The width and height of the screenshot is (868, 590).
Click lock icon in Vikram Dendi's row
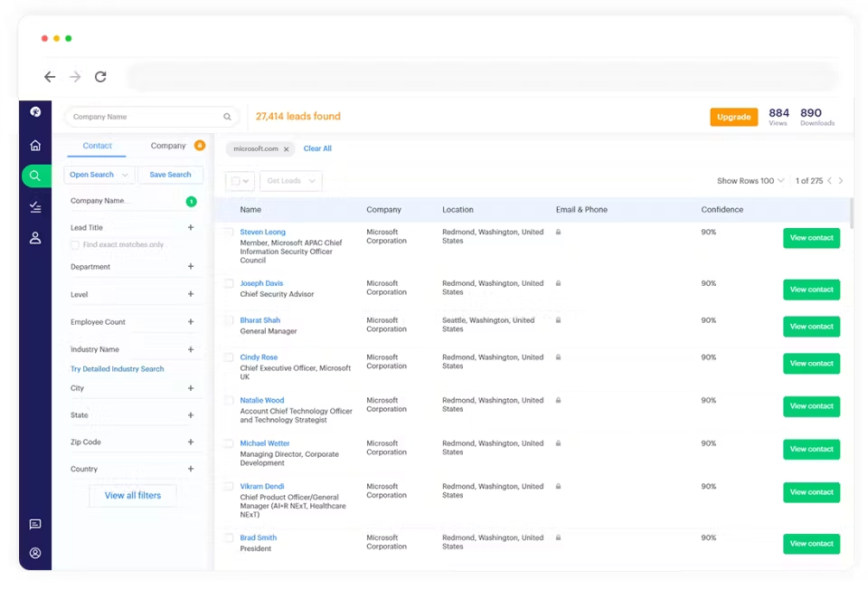[558, 487]
